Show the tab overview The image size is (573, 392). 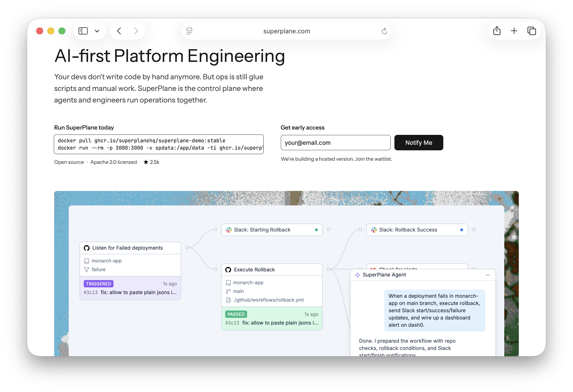pos(532,31)
